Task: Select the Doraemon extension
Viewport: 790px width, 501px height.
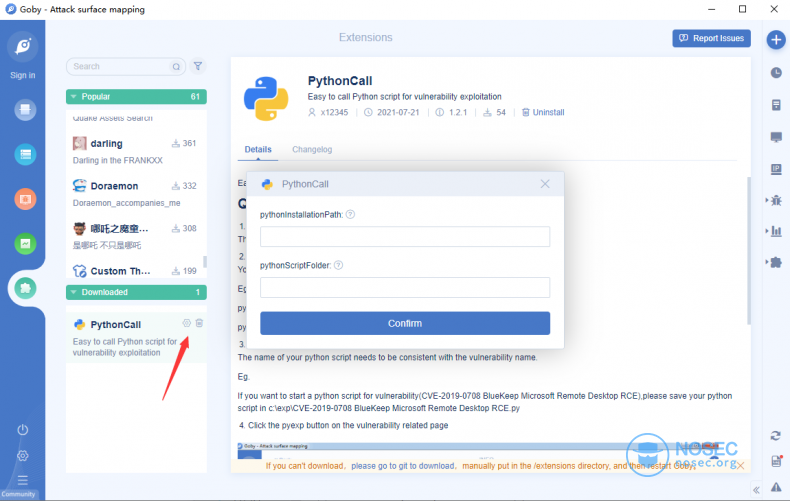Action: point(136,194)
